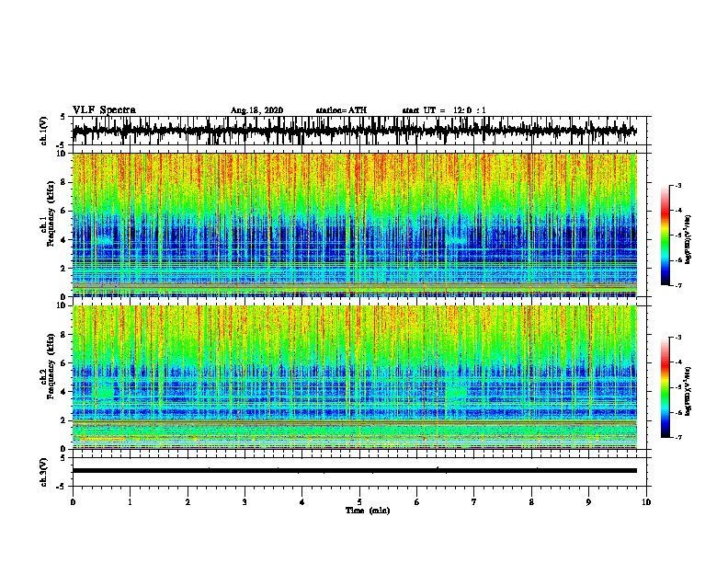This screenshot has height=563, width=728.
Task: Select the date label "Aug.18, 2020"
Action: click(x=256, y=110)
